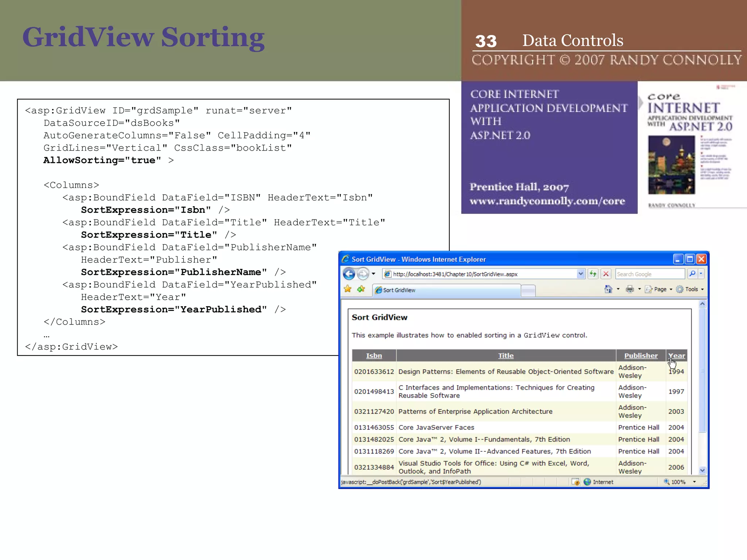Click the page icon in address bar

(x=388, y=274)
